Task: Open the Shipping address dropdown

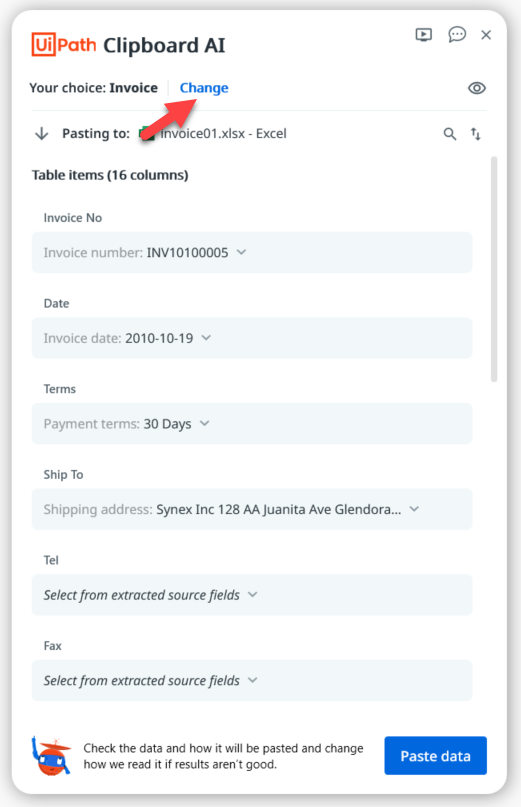Action: point(252,509)
